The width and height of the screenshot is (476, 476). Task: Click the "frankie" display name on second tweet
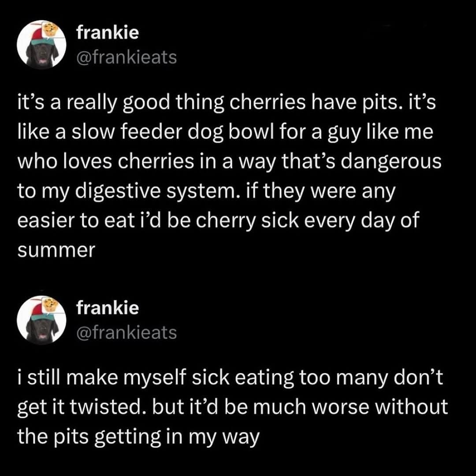click(x=108, y=308)
